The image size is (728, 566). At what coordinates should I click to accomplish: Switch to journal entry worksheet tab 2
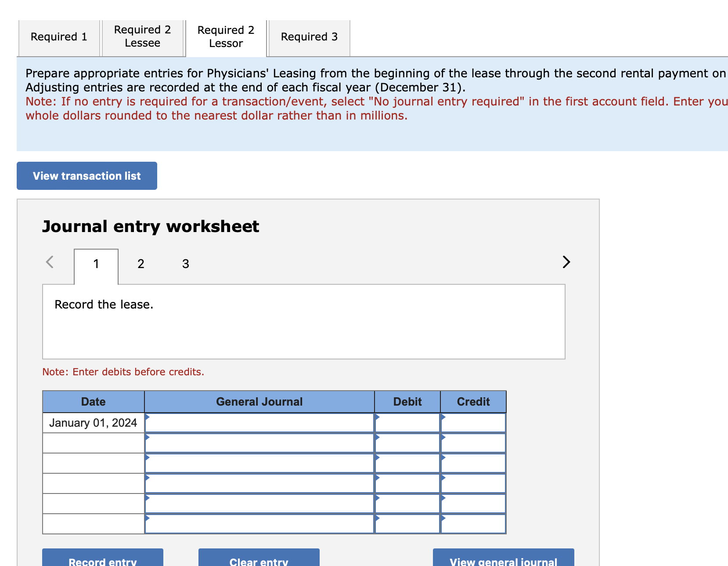click(x=141, y=264)
